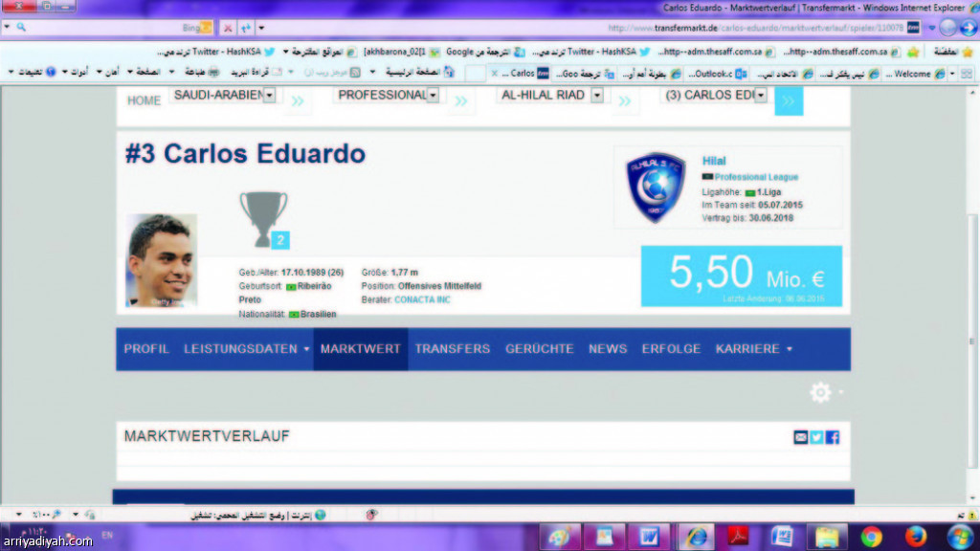Expand the (3) CARLOS EDUARDO player dropdown
This screenshot has width=980, height=551.
pyautogui.click(x=761, y=96)
